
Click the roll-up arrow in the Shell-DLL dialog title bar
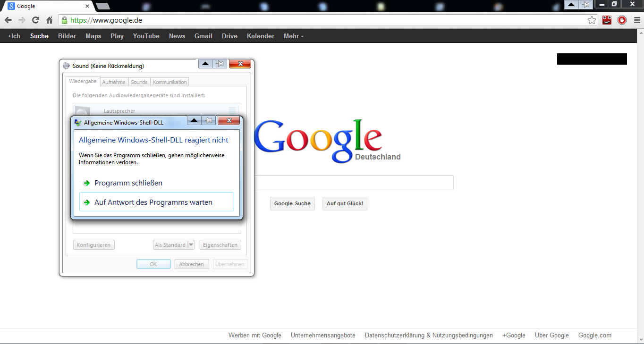point(194,121)
